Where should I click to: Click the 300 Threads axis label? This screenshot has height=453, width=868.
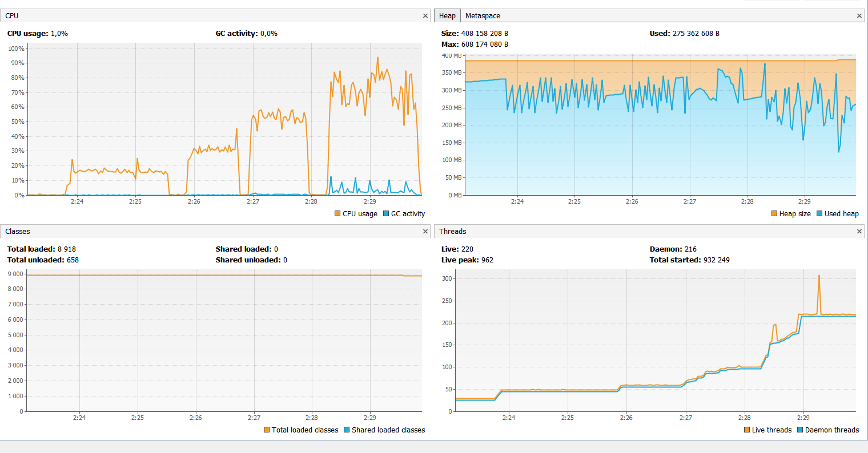pos(447,278)
